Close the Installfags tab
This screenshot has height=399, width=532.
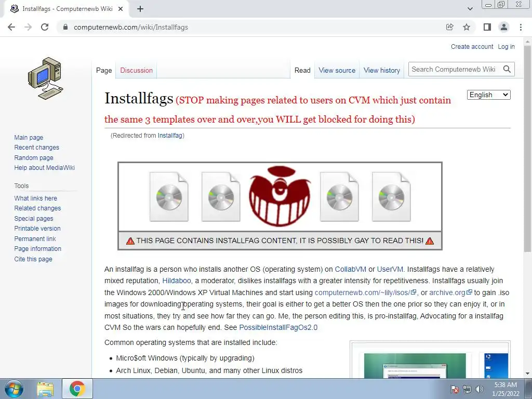[121, 9]
